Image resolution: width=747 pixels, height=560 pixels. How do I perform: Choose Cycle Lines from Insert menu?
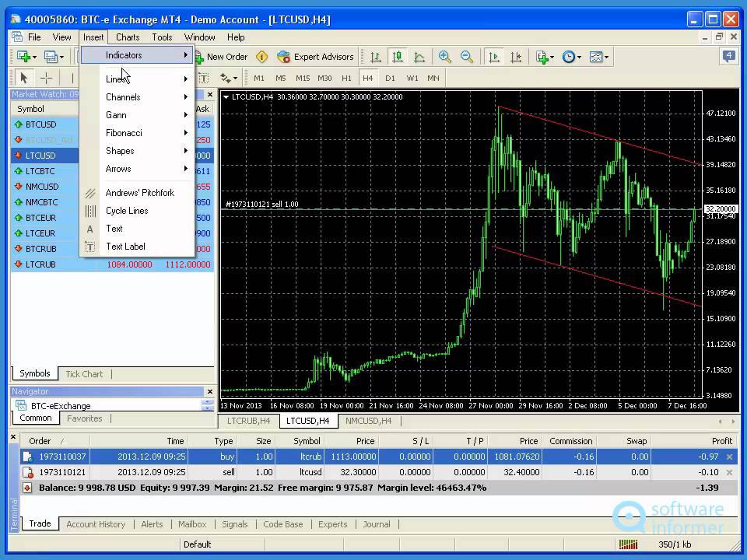137,211
